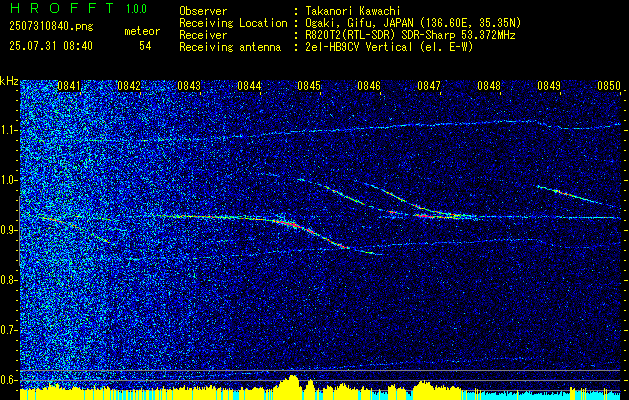Click the Receiver field label

pyautogui.click(x=203, y=35)
